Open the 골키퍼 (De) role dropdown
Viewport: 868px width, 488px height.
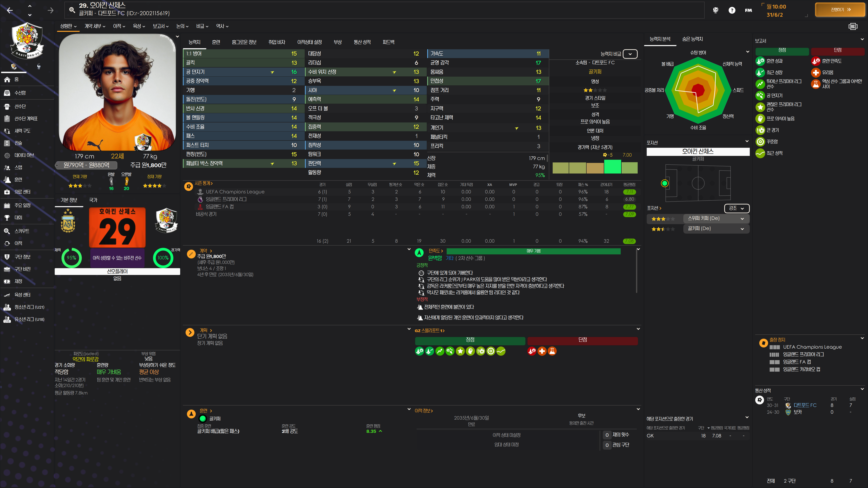[x=716, y=228]
